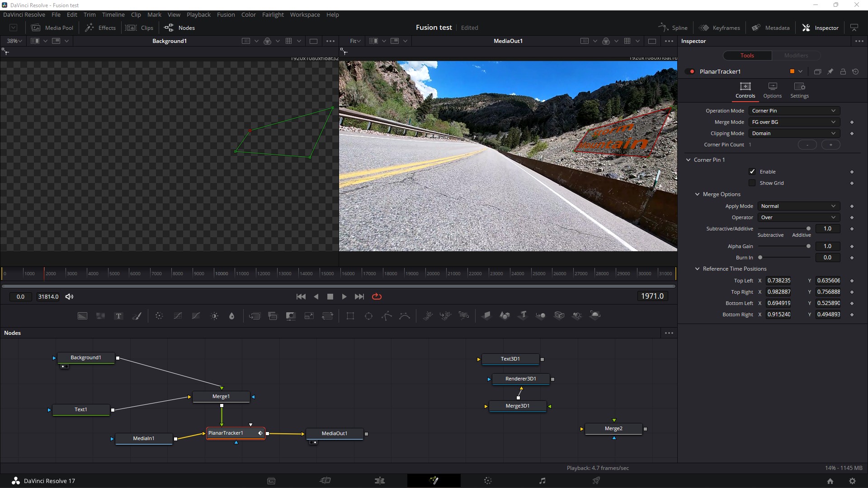Add a Rectangle mask tool from toolbar
Viewport: 868px width, 488px height.
pyautogui.click(x=350, y=316)
